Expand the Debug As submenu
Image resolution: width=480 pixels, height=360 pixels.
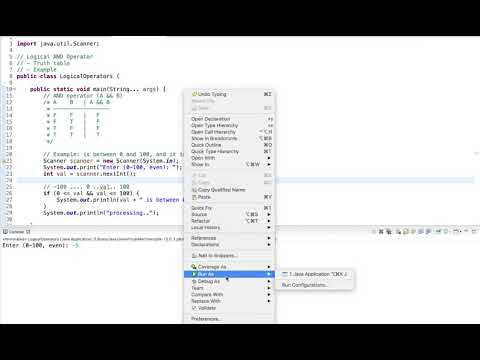click(x=230, y=281)
